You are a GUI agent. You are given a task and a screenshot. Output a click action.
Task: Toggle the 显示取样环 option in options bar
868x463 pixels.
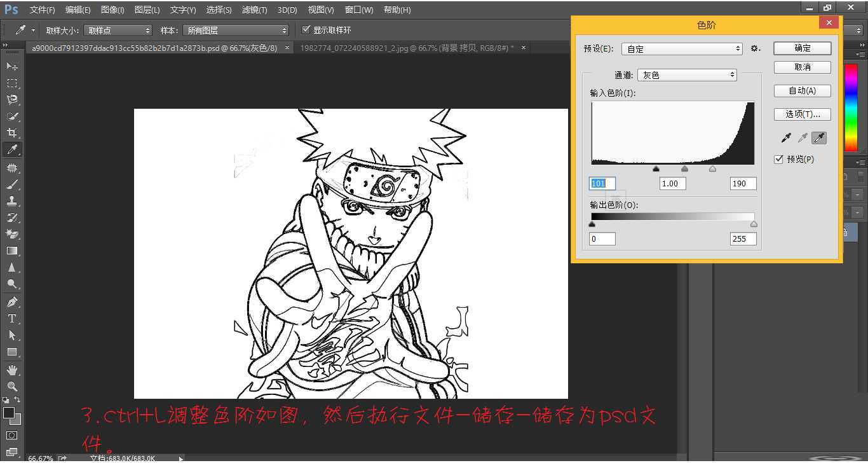pyautogui.click(x=306, y=29)
